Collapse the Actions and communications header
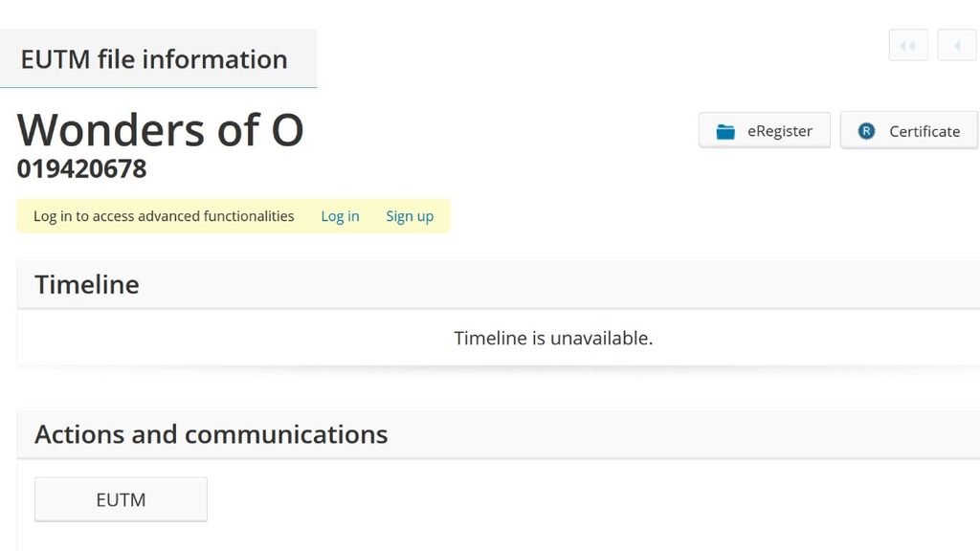The width and height of the screenshot is (980, 551). pyautogui.click(x=498, y=434)
